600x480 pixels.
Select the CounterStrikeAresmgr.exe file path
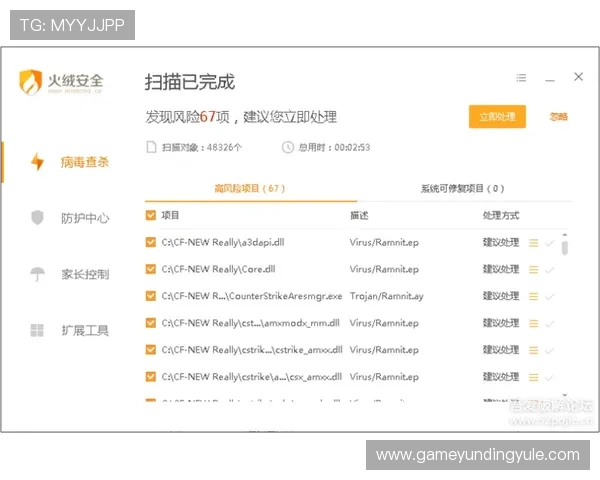click(x=252, y=296)
